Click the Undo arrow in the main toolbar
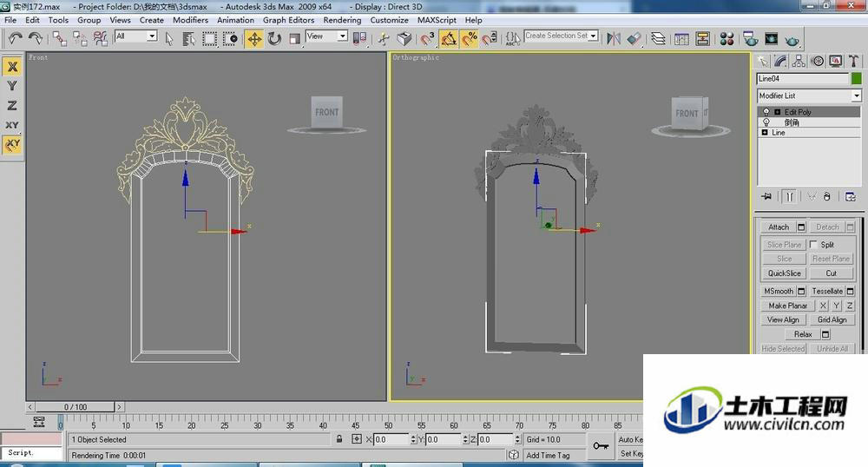Image resolution: width=868 pixels, height=467 pixels. pos(15,38)
